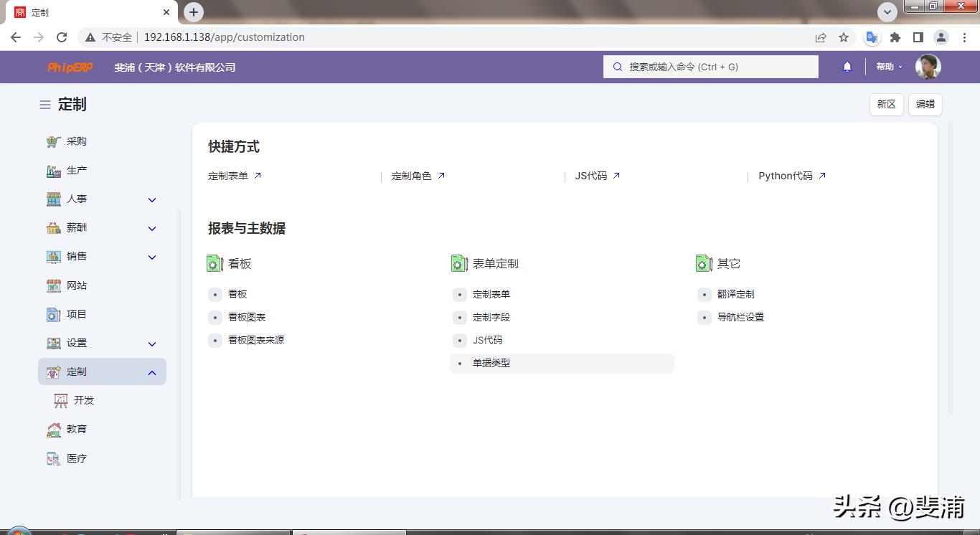Screen dimensions: 980x535
Task: Switch to the 定制 browser tab
Action: [86, 11]
